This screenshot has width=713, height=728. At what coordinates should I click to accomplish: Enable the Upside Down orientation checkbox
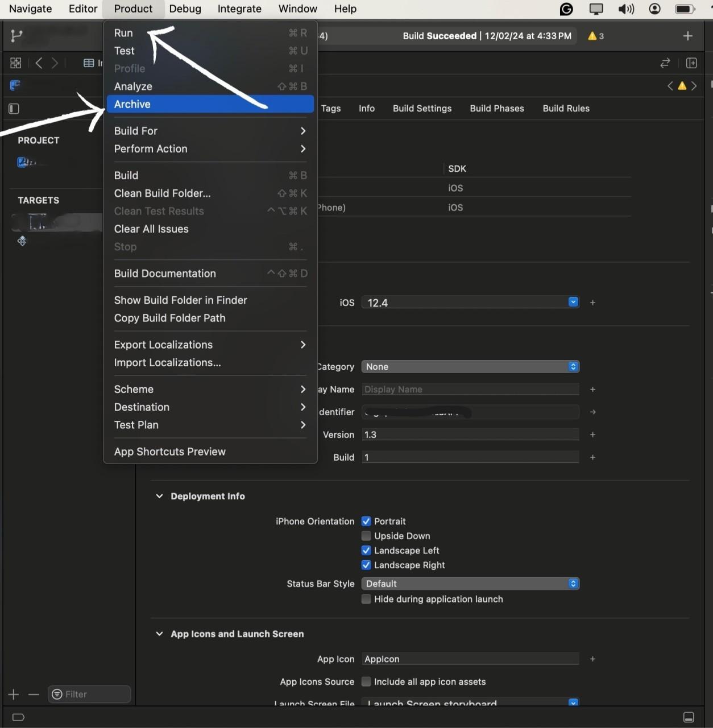[367, 536]
